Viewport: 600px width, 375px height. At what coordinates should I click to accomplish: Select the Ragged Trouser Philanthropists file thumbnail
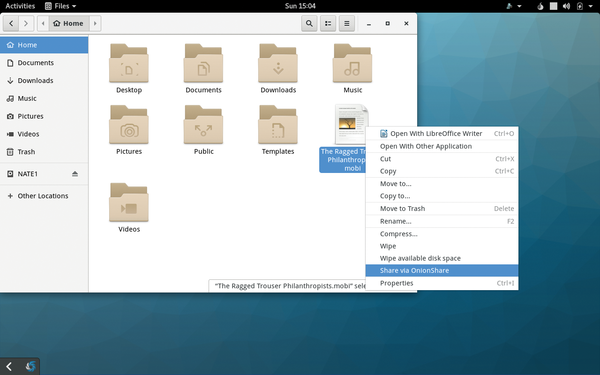(352, 124)
